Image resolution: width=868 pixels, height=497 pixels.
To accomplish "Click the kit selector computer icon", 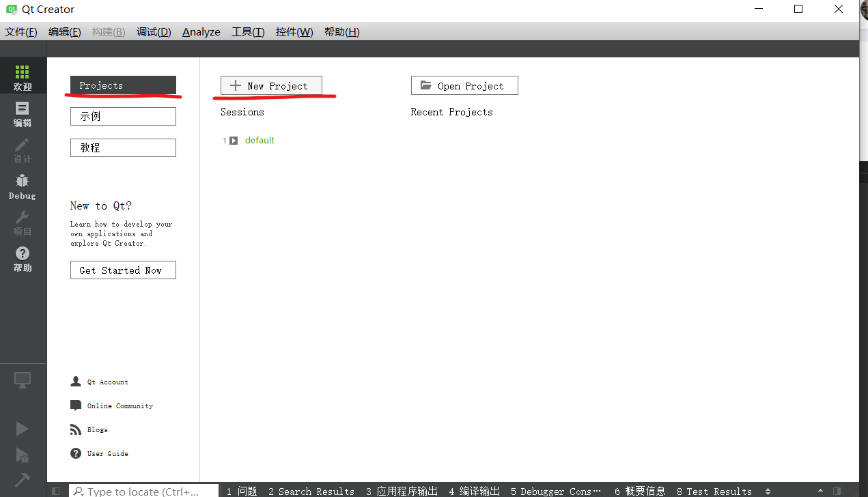I will point(22,380).
